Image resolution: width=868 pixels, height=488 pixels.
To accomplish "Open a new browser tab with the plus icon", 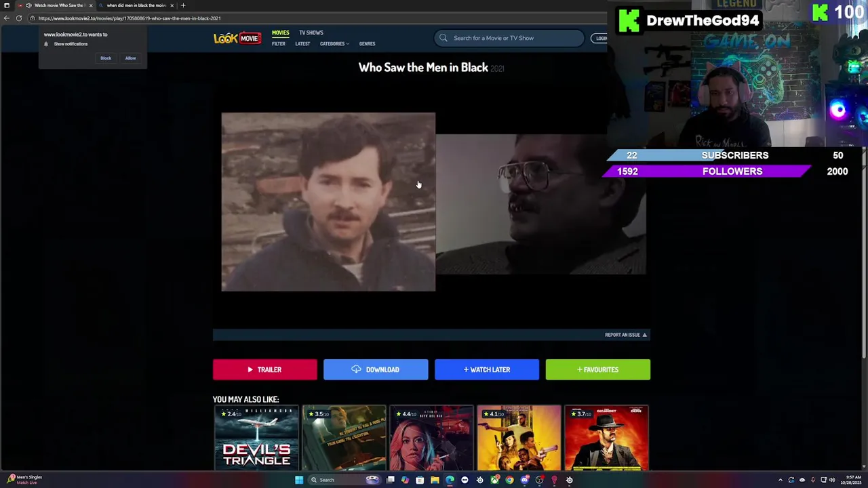I will click(183, 5).
